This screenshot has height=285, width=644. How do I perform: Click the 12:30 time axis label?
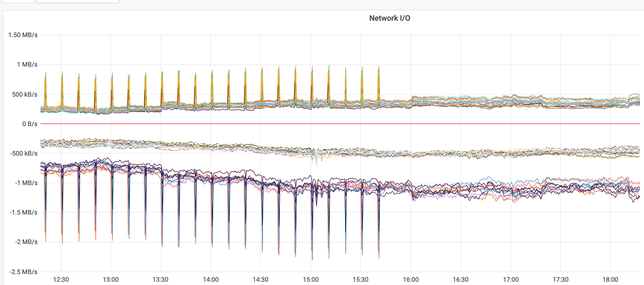[61, 280]
